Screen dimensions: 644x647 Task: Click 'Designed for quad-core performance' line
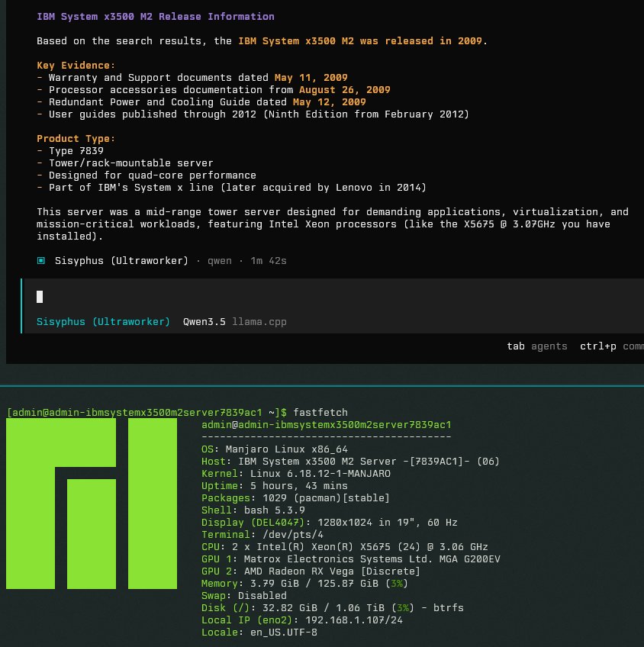147,175
